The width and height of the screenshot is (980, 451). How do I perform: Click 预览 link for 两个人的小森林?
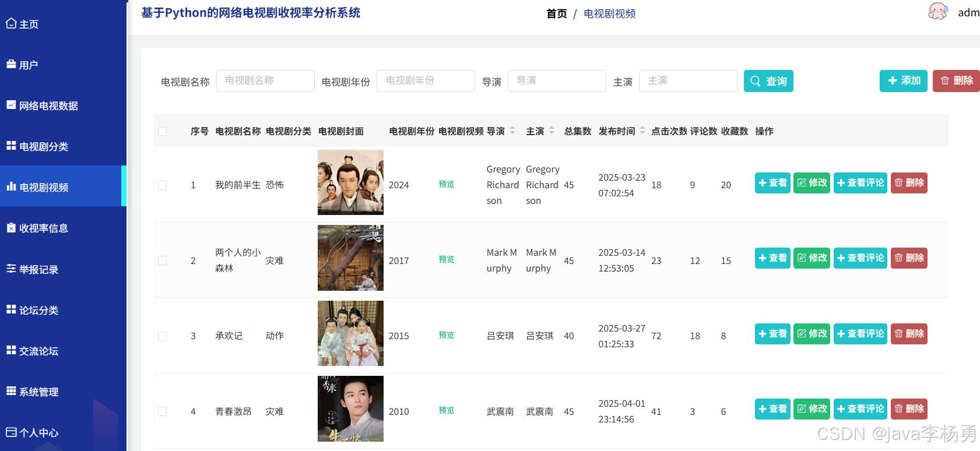pyautogui.click(x=447, y=259)
